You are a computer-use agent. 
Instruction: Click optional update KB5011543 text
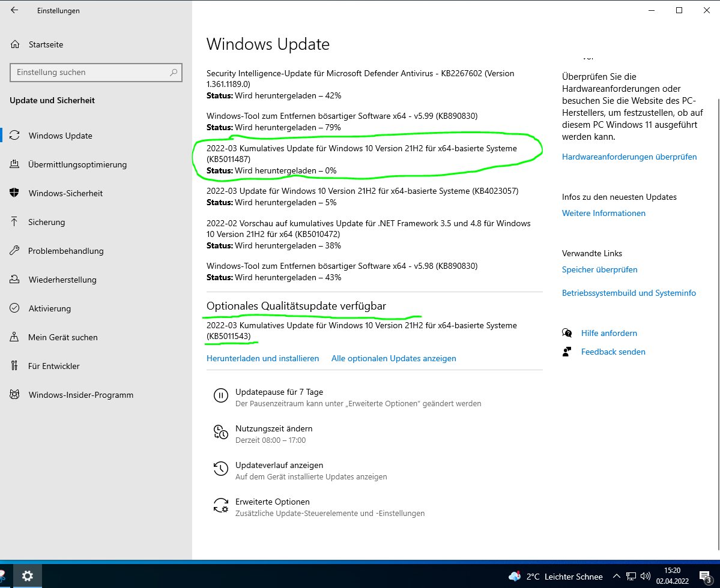tap(362, 331)
